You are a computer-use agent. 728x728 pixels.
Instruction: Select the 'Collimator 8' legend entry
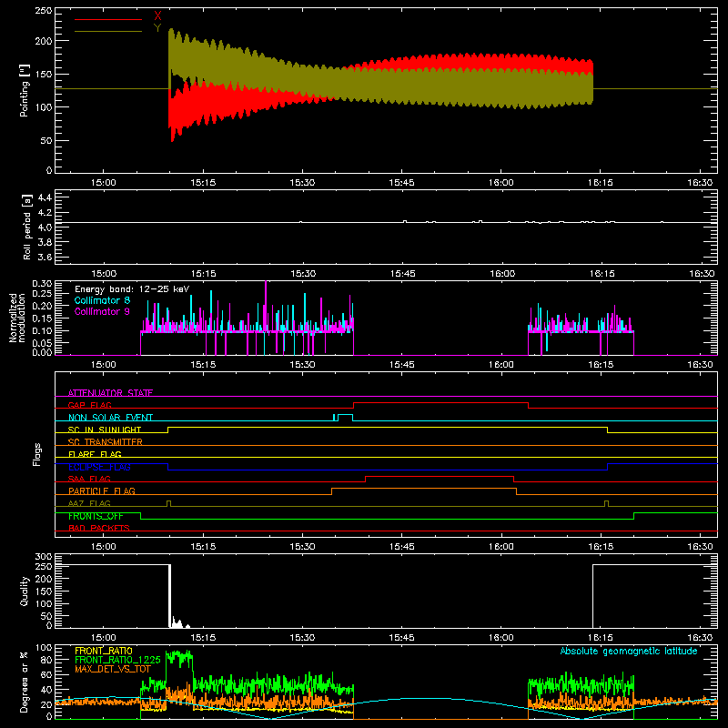tap(102, 300)
